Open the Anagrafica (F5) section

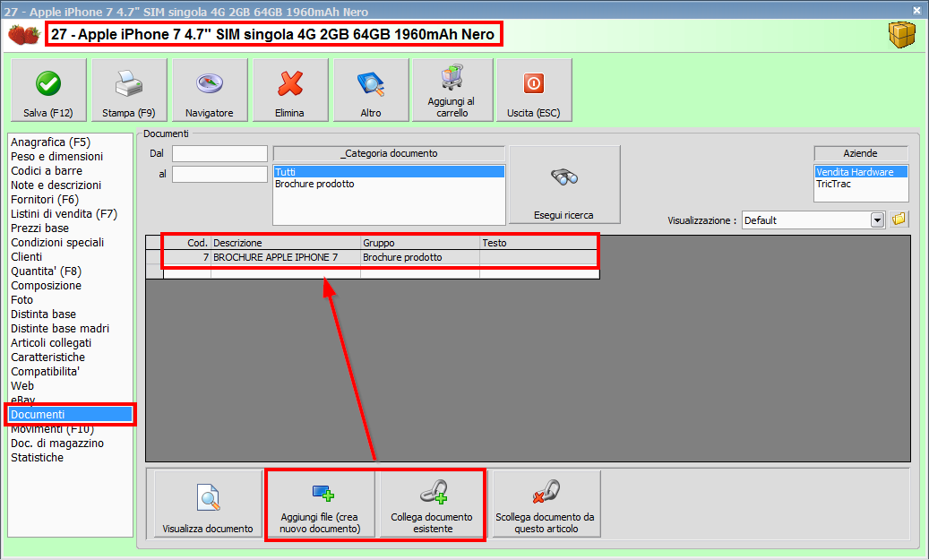coord(50,142)
